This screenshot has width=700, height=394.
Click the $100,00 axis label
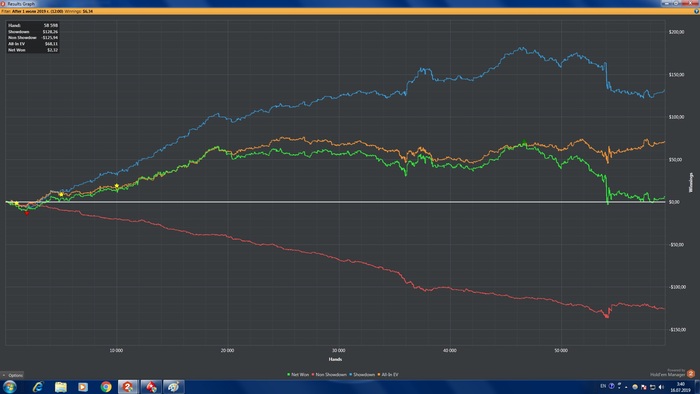(676, 117)
